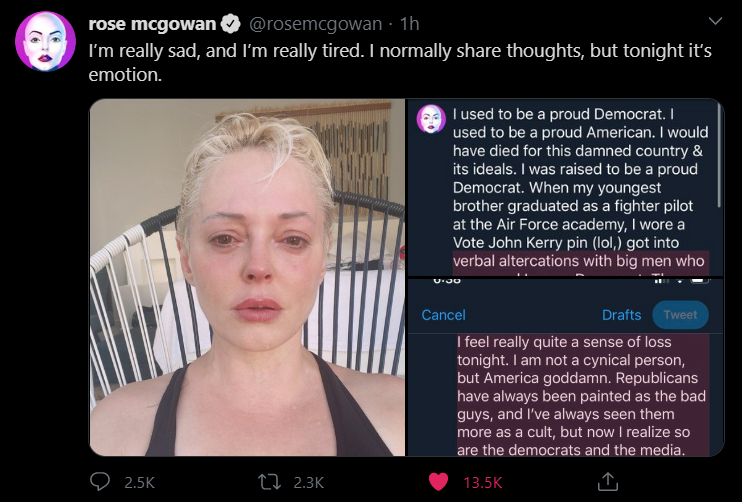Open the 'sense of loss' screenshot image
The height and width of the screenshot is (502, 742).
tap(565, 367)
